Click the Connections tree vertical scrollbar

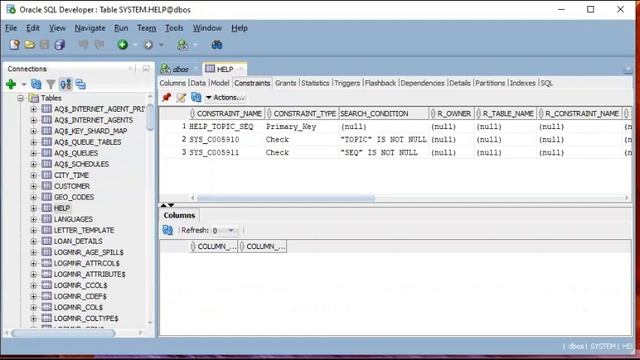[150, 118]
